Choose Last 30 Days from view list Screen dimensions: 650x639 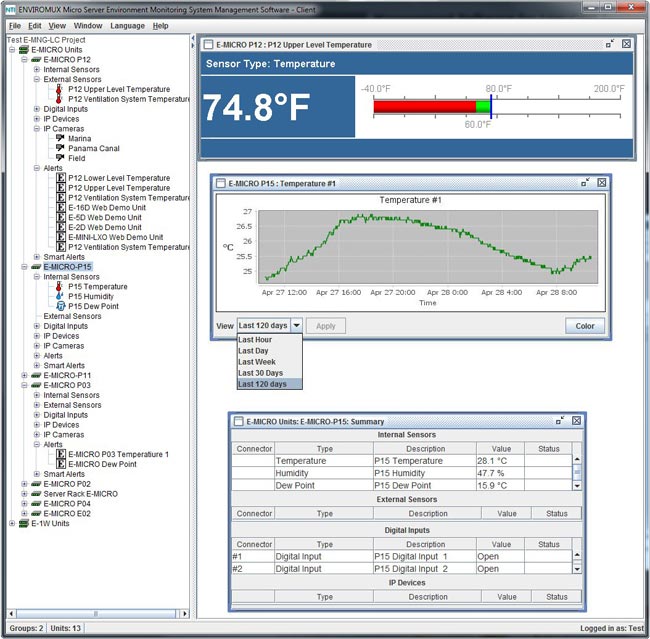pyautogui.click(x=269, y=373)
